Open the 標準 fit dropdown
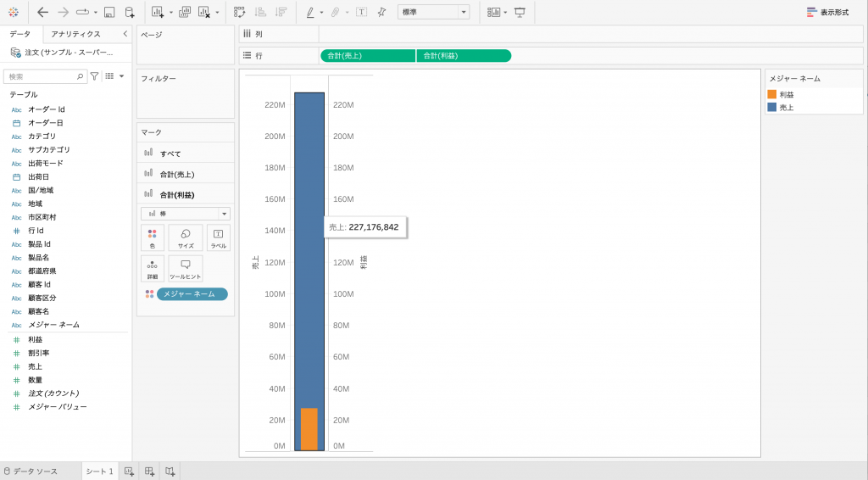This screenshot has height=480, width=868. (433, 12)
